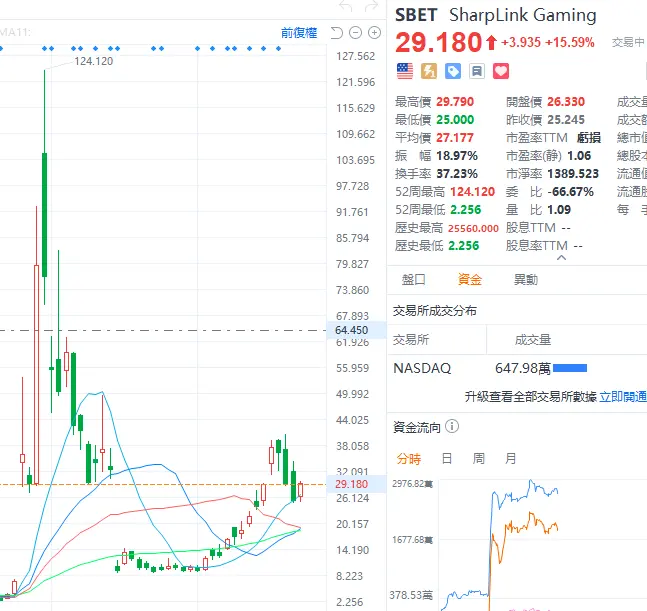Click the 委比 -66.67% value

pos(571,192)
